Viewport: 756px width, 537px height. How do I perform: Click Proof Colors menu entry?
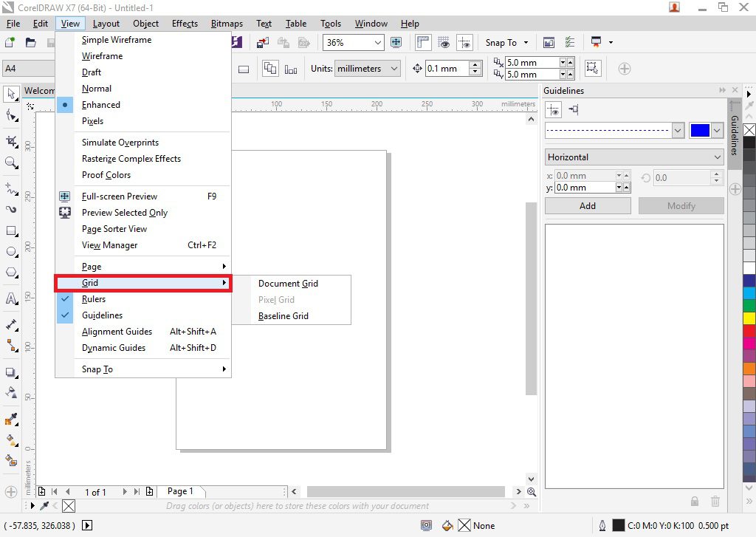click(x=143, y=175)
